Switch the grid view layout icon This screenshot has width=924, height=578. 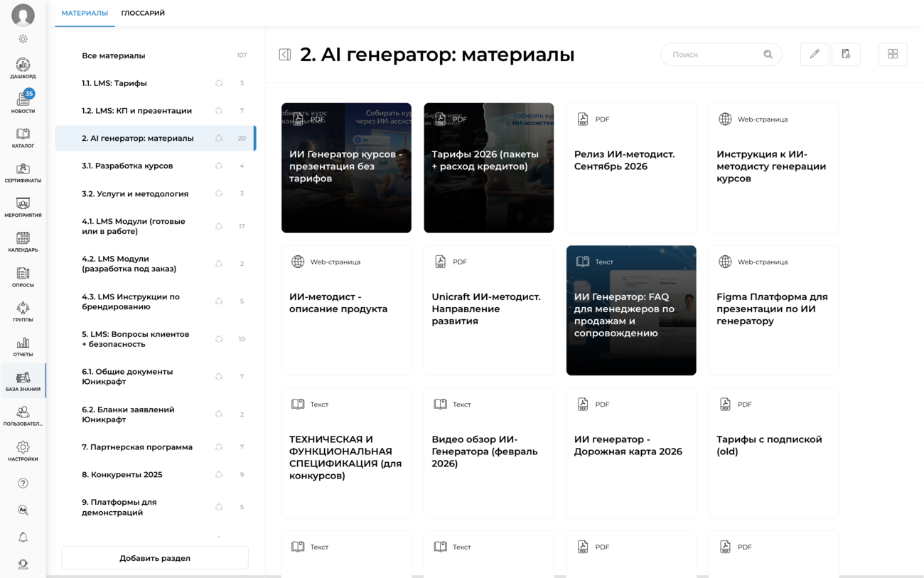[893, 54]
